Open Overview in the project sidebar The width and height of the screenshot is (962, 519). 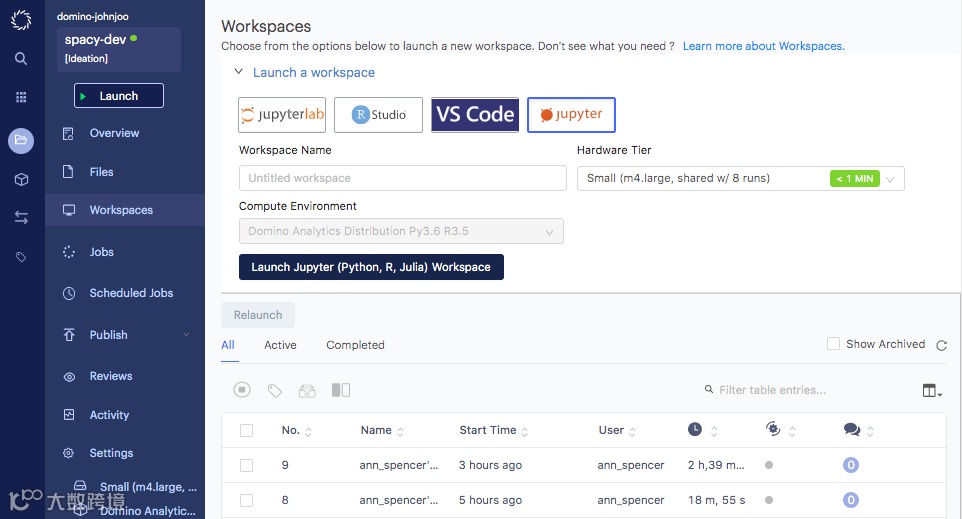tap(114, 133)
